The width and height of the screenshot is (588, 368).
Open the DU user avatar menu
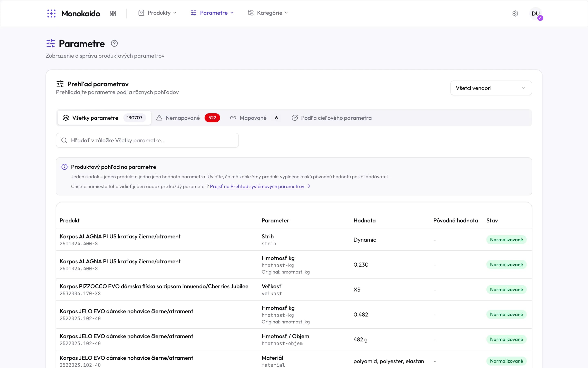click(x=536, y=14)
